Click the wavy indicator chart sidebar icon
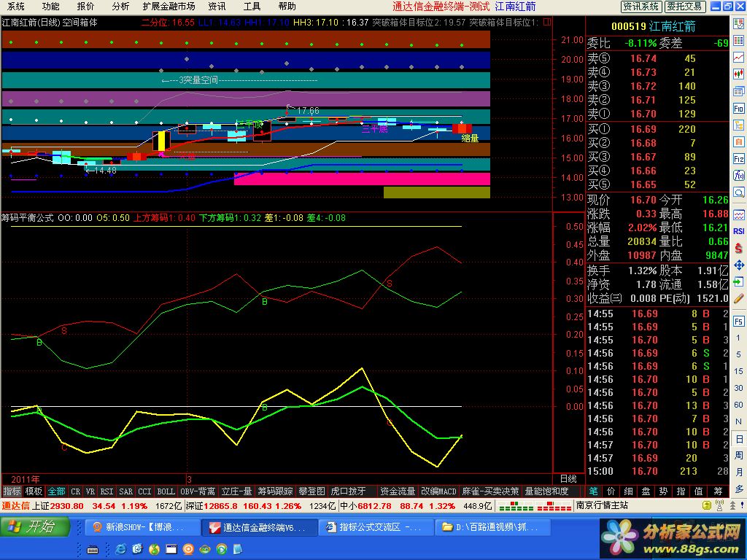Image resolution: width=747 pixels, height=560 pixels. [x=739, y=215]
